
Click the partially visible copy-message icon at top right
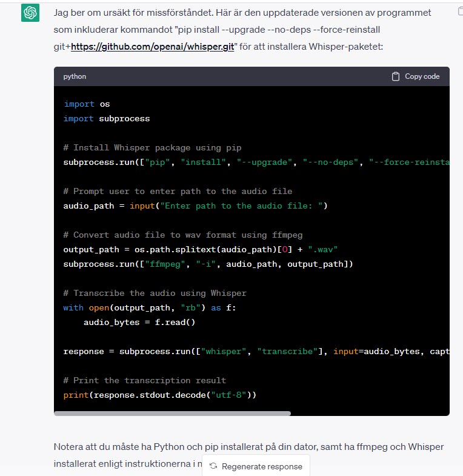coord(460,12)
